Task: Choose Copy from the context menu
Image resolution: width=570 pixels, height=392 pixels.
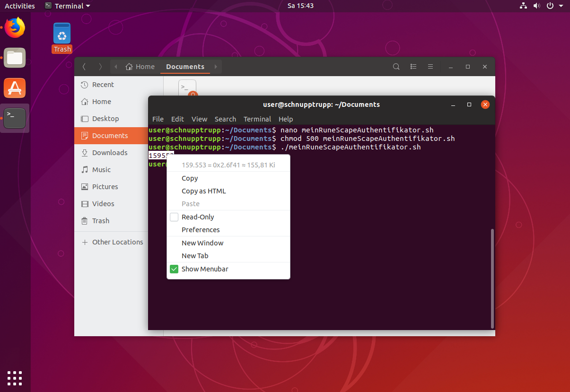Action: click(190, 178)
